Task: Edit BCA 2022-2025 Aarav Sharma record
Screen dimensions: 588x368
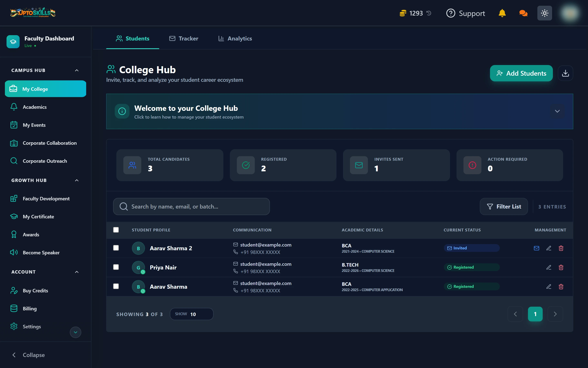Action: click(x=549, y=286)
